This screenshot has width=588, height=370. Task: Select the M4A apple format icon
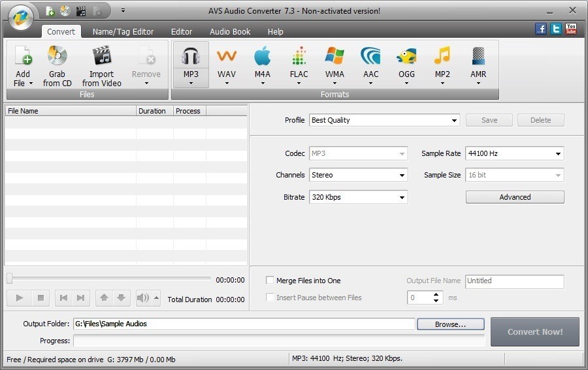point(263,56)
